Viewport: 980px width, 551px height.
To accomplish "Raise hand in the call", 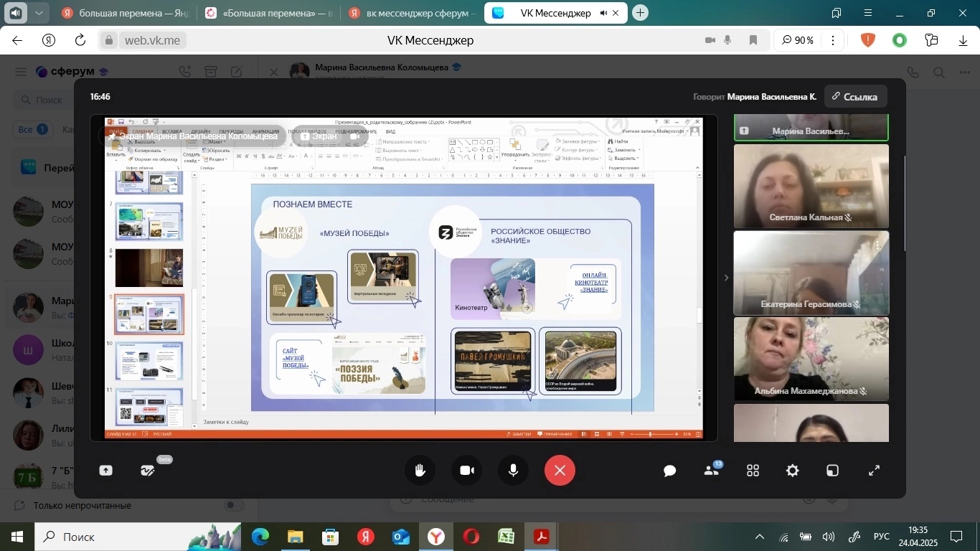I will [420, 471].
